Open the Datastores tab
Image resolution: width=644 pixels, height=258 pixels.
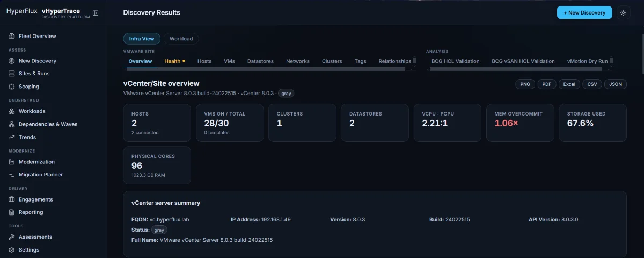[x=260, y=61]
